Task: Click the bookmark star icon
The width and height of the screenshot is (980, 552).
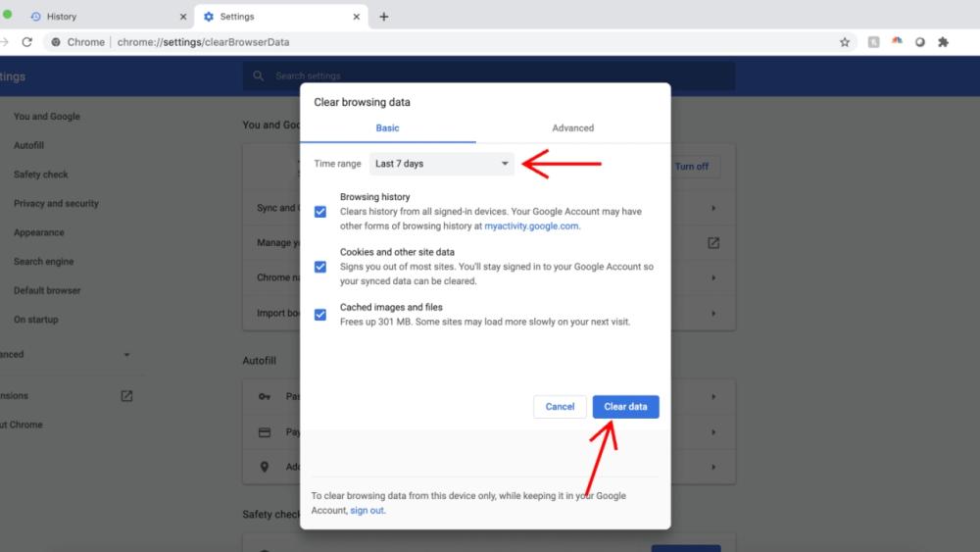Action: 845,42
